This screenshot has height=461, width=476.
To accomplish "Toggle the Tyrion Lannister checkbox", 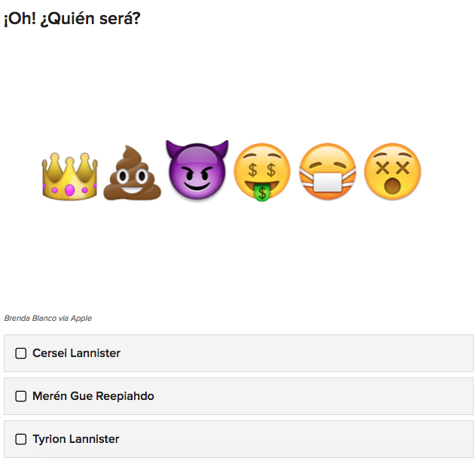I will click(21, 439).
